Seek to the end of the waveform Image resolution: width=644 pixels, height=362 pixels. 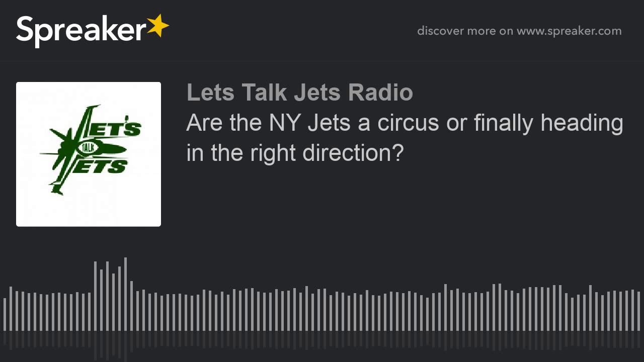pos(638,311)
